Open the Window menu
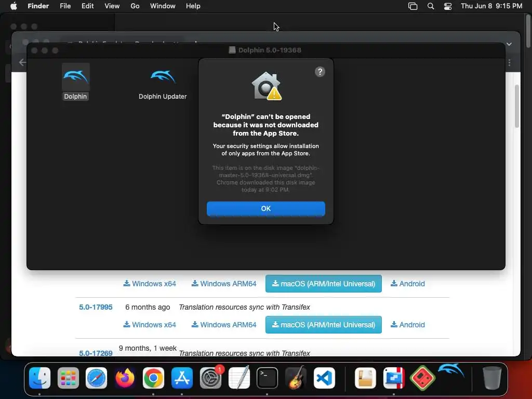 pos(163,6)
